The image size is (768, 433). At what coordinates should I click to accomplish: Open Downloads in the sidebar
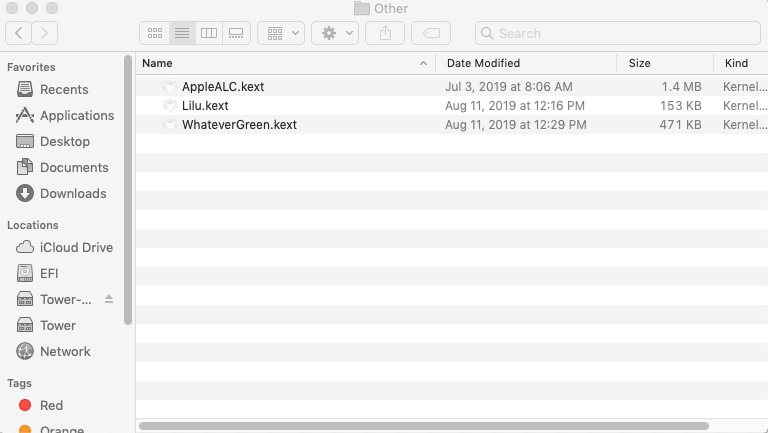[x=61, y=193]
